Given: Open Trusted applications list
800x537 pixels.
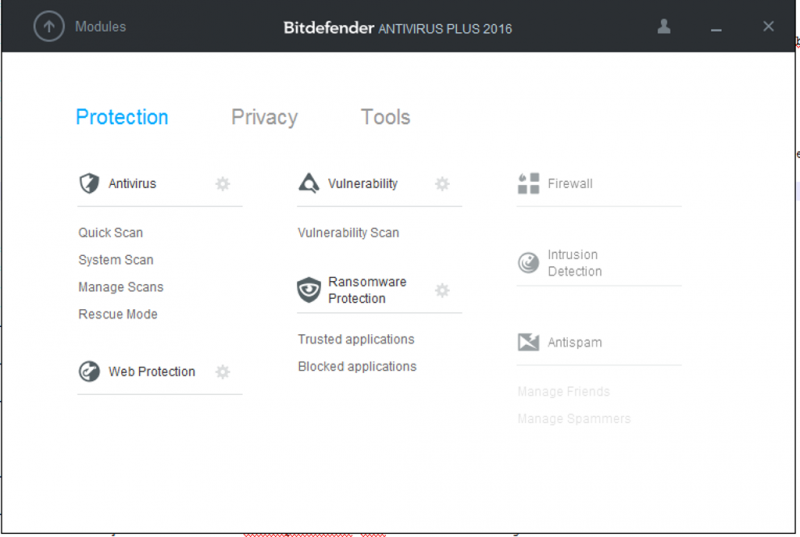Looking at the screenshot, I should coord(356,339).
